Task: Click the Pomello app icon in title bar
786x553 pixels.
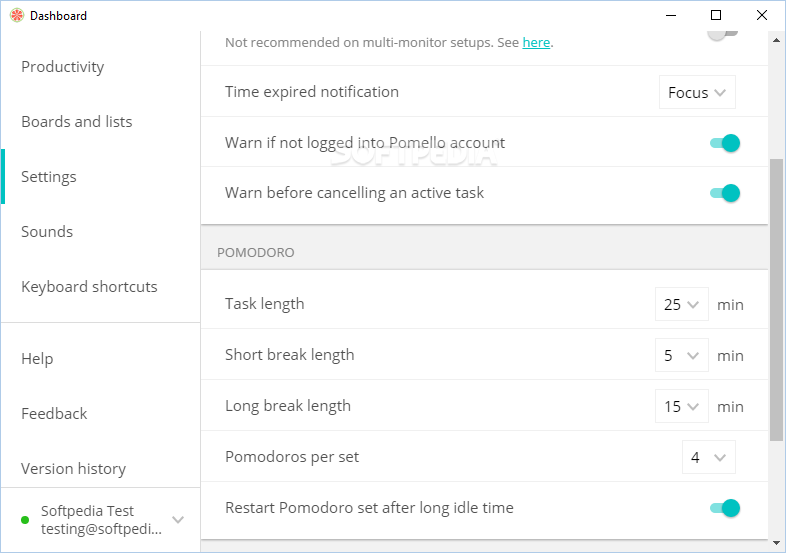Action: (17, 16)
